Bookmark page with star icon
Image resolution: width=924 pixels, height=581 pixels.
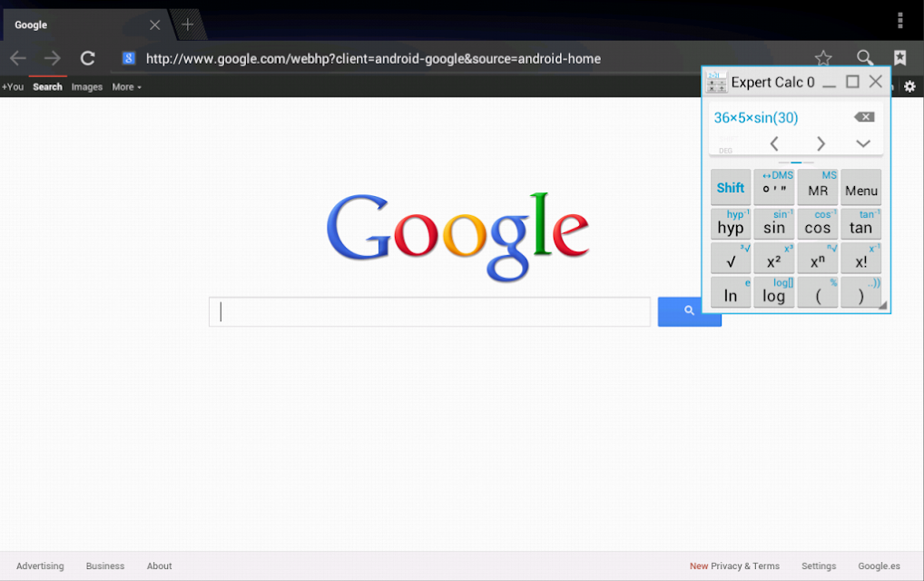[823, 58]
